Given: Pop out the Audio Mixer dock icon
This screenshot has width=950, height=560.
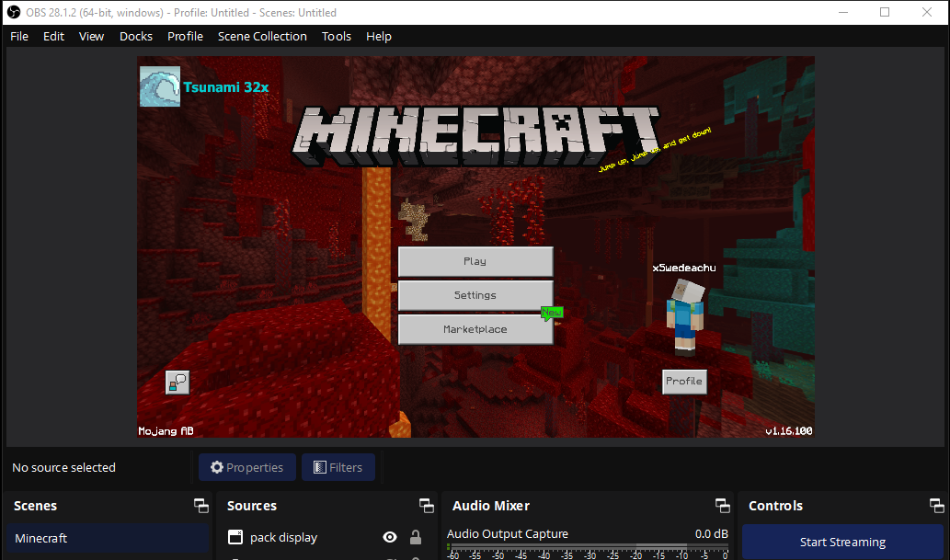Looking at the screenshot, I should [x=723, y=505].
